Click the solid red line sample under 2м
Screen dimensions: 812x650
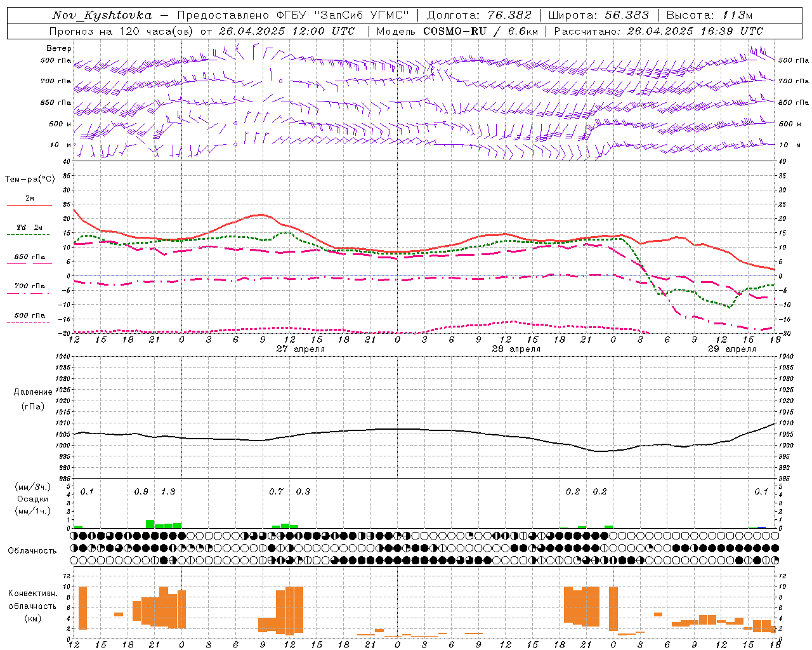pos(29,205)
